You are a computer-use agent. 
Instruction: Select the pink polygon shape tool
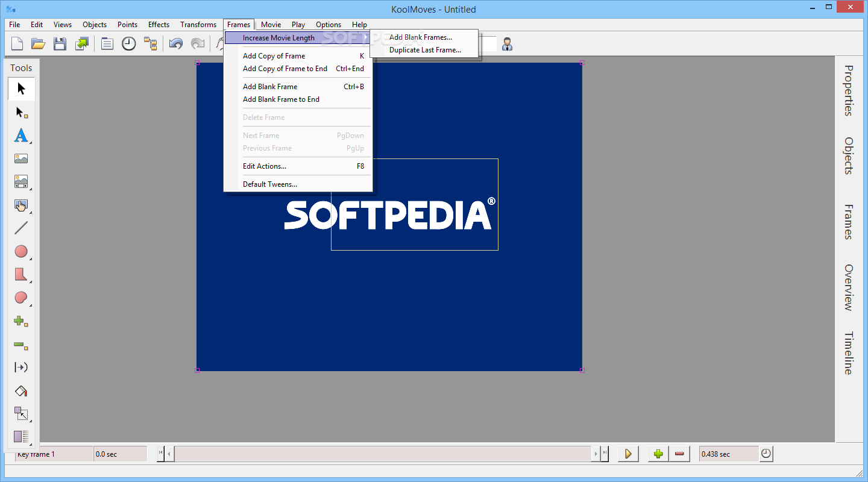tap(21, 275)
